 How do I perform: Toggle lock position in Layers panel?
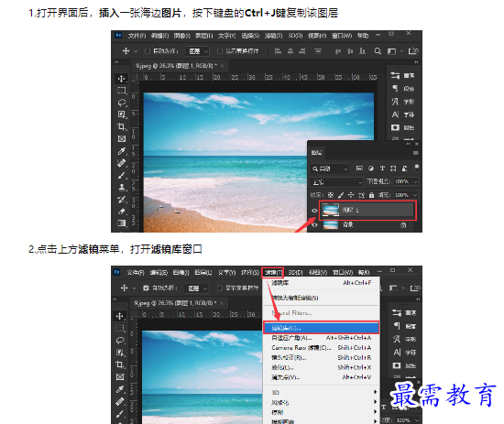click(351, 195)
